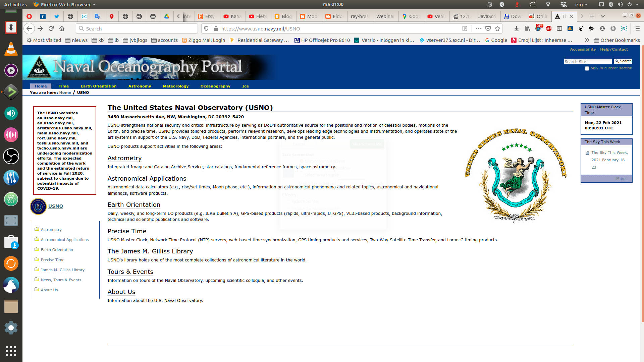Show more bookmarks toolbar items

point(587,40)
